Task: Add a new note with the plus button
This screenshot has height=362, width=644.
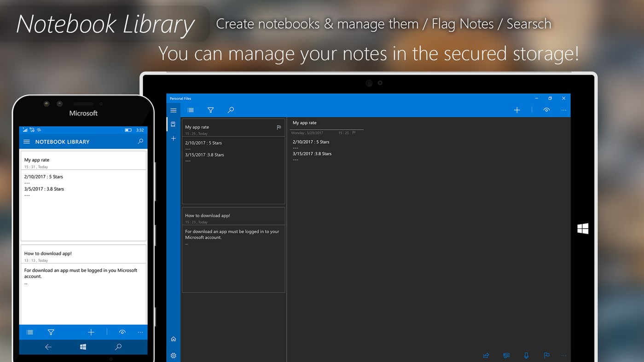Action: [x=516, y=110]
